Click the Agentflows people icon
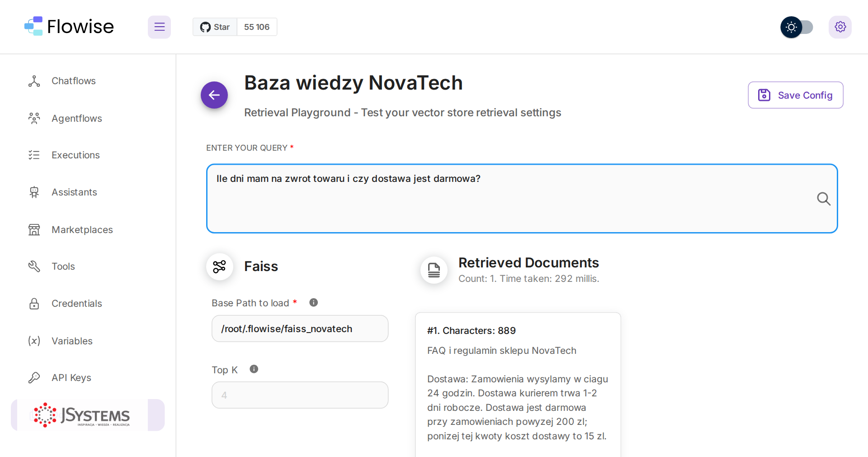 [x=34, y=119]
